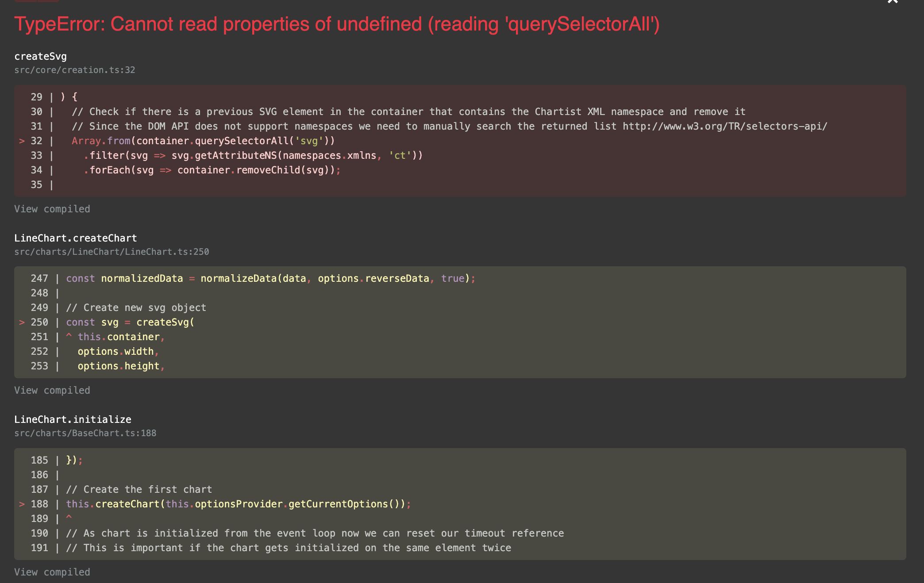Open the LineChart.createChart stack frame header
The height and width of the screenshot is (583, 924).
pos(76,238)
